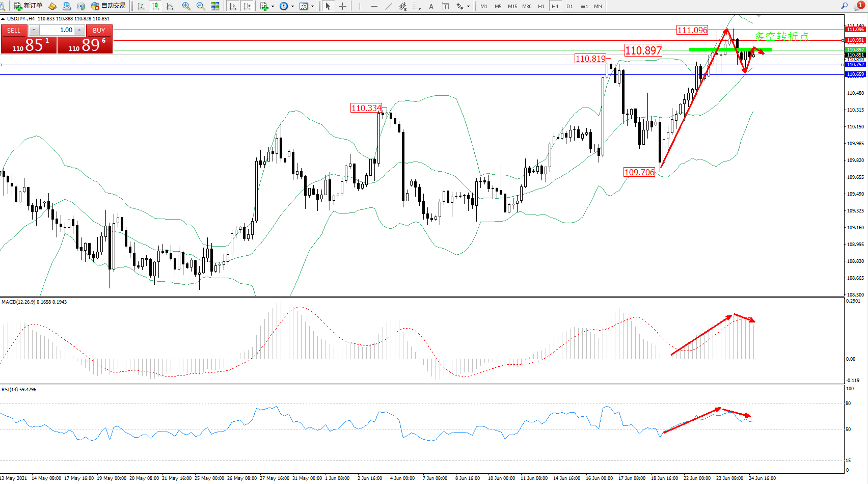Pick the horizontal line tool
This screenshot has height=484, width=868.
pyautogui.click(x=374, y=6)
